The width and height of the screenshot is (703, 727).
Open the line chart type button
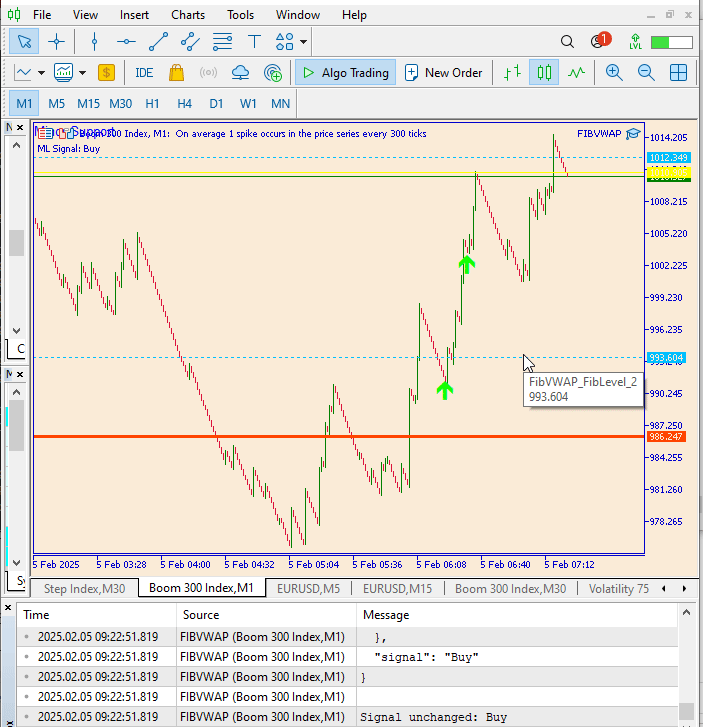coord(23,73)
